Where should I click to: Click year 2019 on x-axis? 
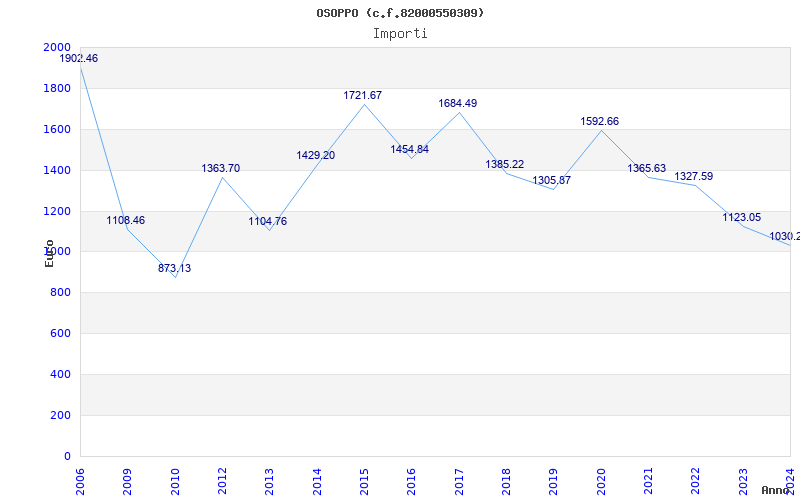[x=554, y=481]
